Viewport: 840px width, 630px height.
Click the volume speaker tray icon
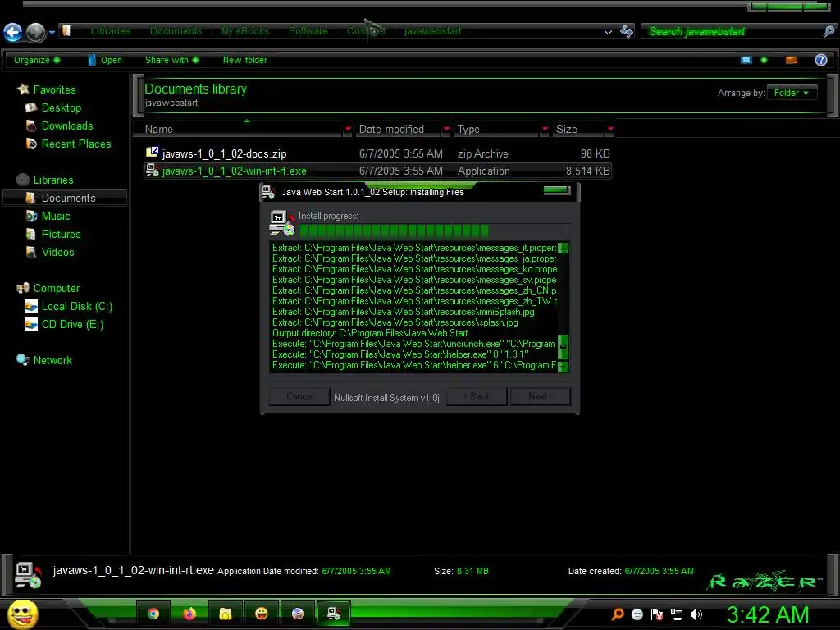[696, 614]
